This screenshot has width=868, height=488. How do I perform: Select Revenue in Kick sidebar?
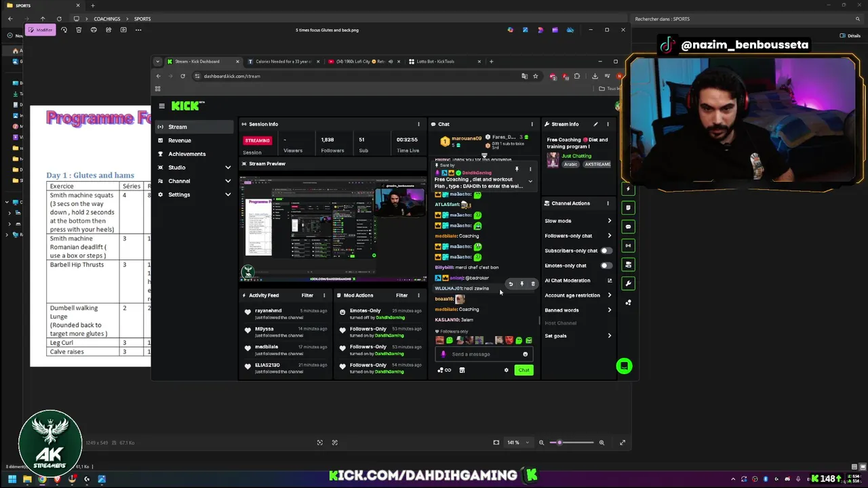pyautogui.click(x=194, y=140)
